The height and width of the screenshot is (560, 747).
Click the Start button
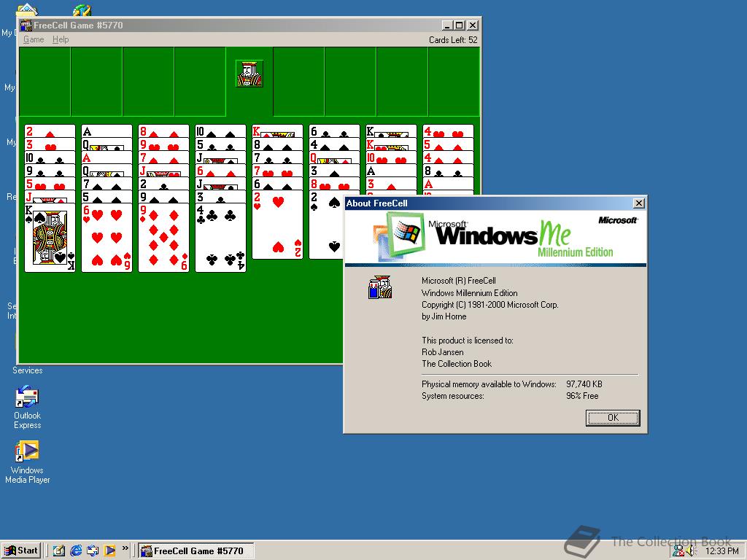click(21, 551)
